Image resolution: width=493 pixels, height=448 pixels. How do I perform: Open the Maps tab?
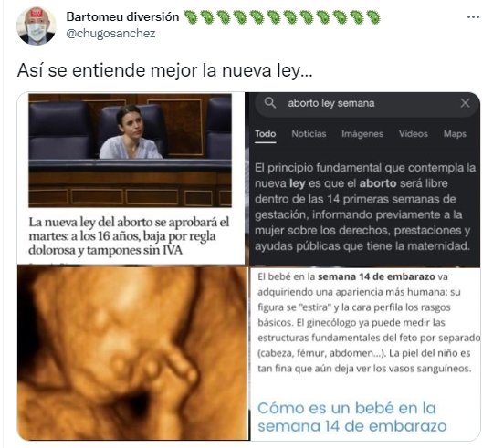tap(455, 134)
